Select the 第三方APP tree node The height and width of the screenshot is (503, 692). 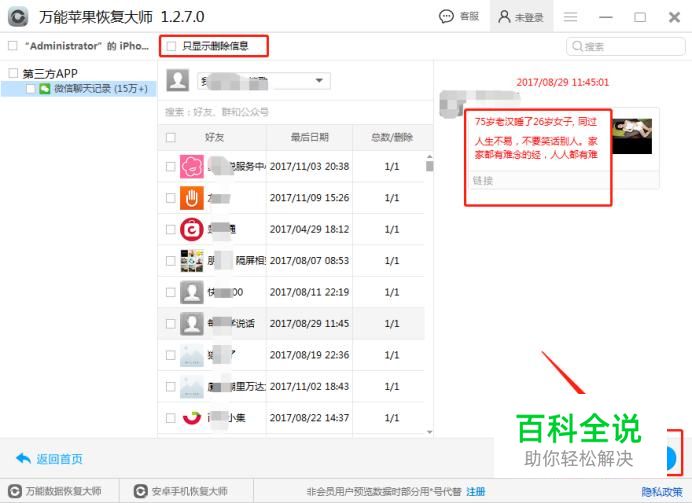50,73
